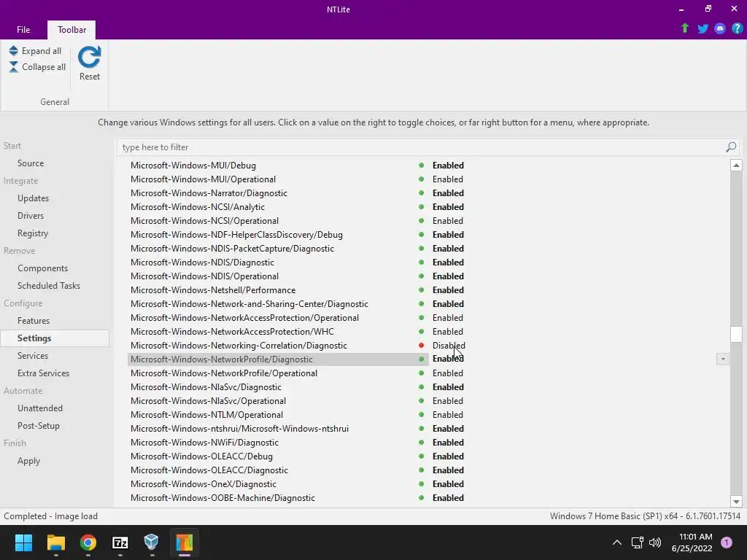
Task: Click the blue help question mark icon
Action: 737,28
